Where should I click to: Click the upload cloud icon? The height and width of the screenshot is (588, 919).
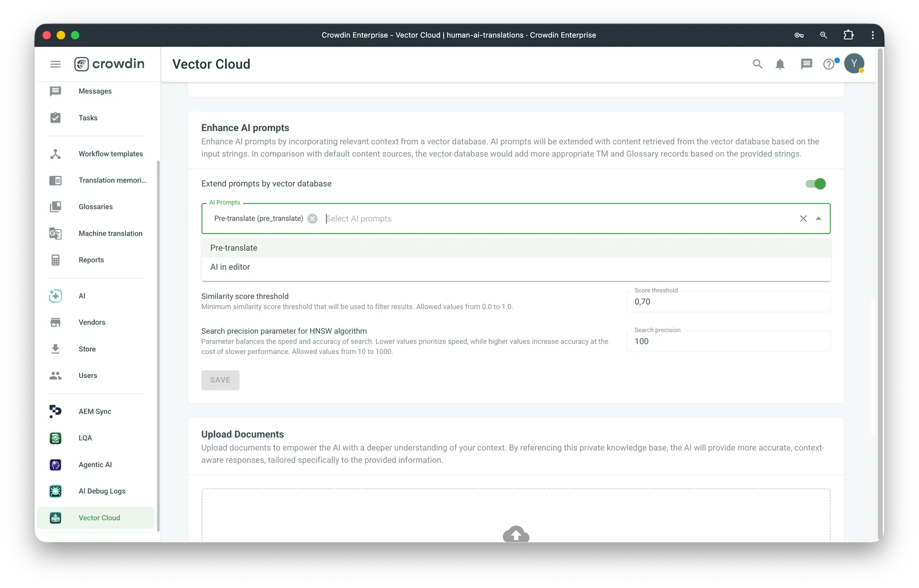pyautogui.click(x=516, y=534)
